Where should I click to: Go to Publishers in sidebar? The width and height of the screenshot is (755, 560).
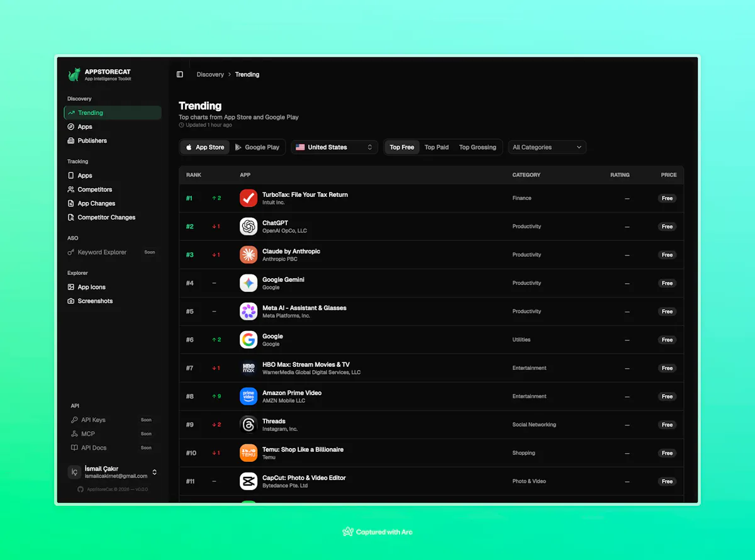click(113, 140)
